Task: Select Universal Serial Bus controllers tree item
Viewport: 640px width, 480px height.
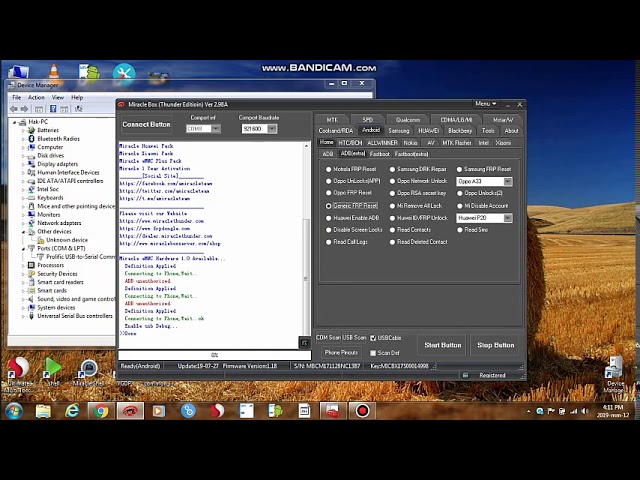Action: (x=75, y=316)
